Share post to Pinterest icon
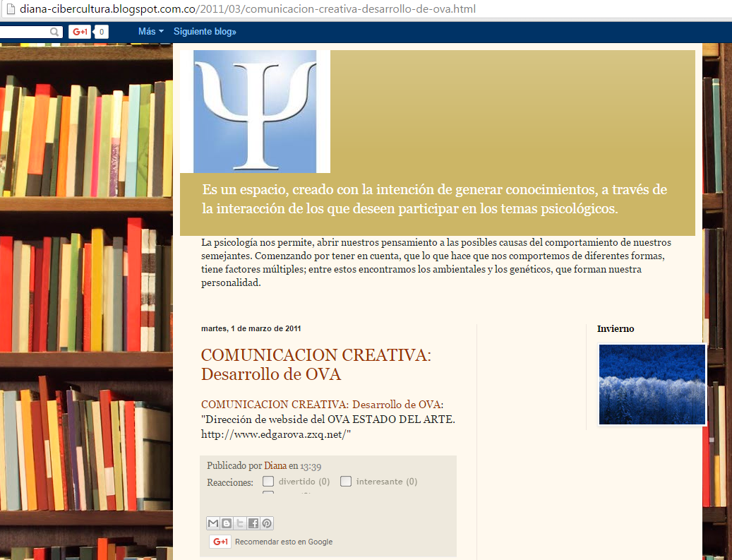This screenshot has height=560, width=732. (267, 523)
